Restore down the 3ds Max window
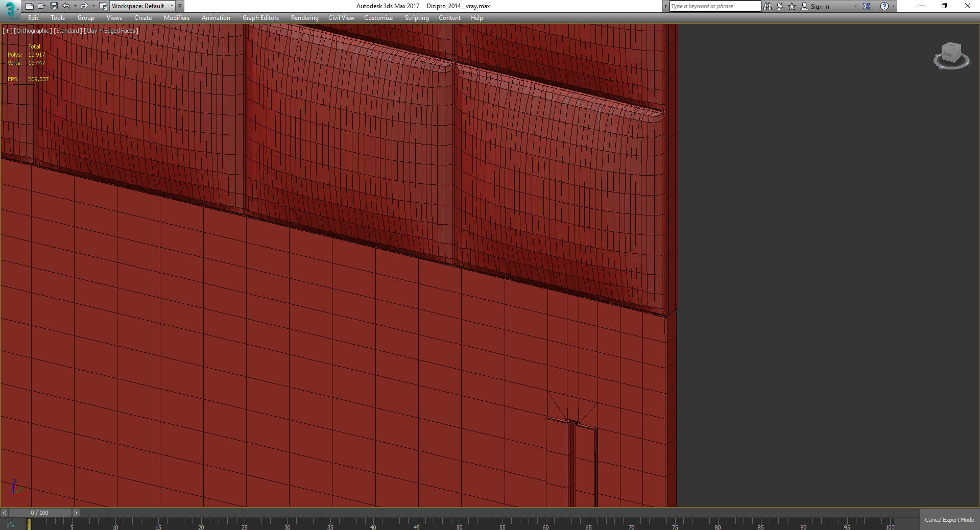 944,6
